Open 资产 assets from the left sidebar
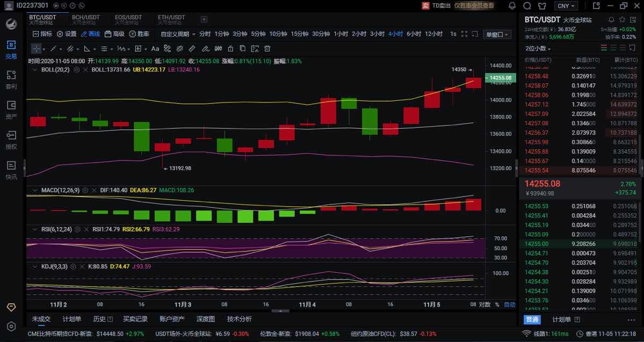 (11, 105)
